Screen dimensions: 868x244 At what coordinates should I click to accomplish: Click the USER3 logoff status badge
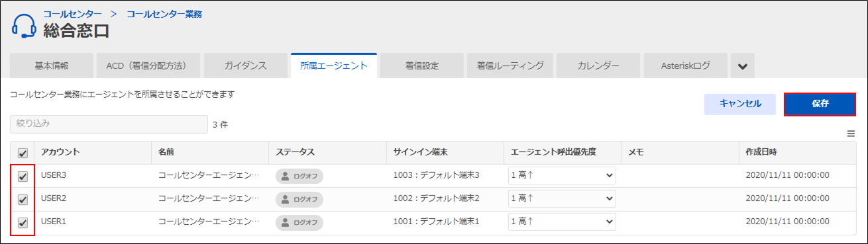(x=299, y=177)
